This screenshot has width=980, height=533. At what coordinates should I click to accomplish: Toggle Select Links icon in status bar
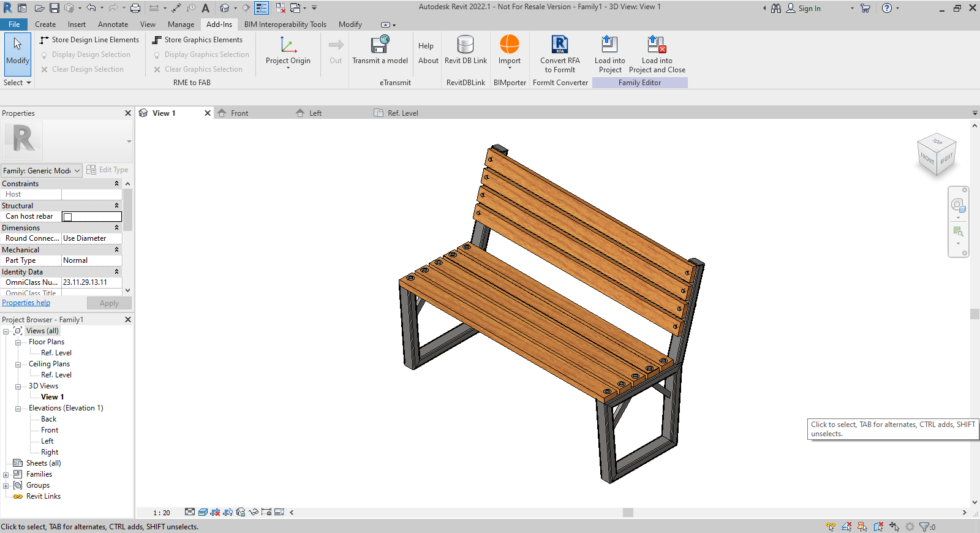coord(831,527)
